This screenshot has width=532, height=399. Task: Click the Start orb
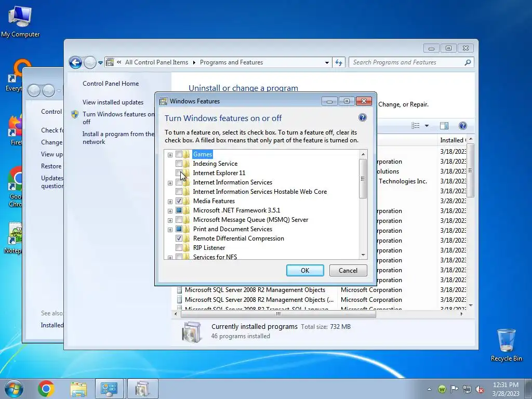(14, 389)
